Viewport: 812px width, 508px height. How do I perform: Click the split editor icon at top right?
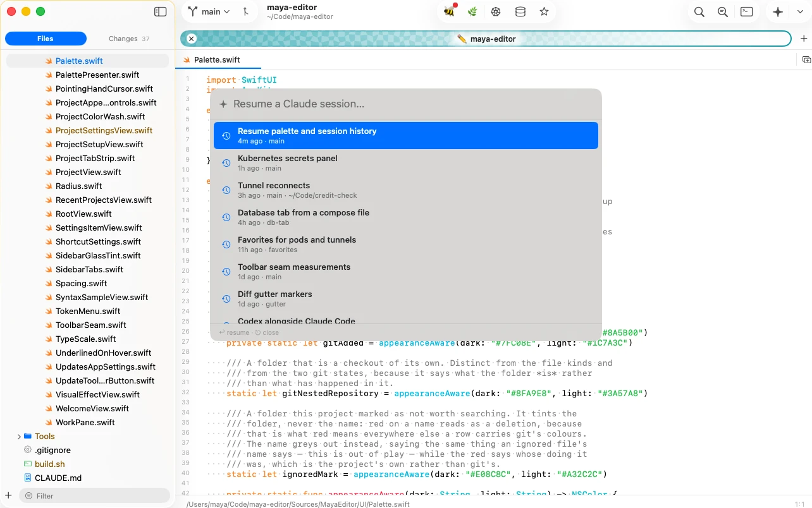point(806,60)
